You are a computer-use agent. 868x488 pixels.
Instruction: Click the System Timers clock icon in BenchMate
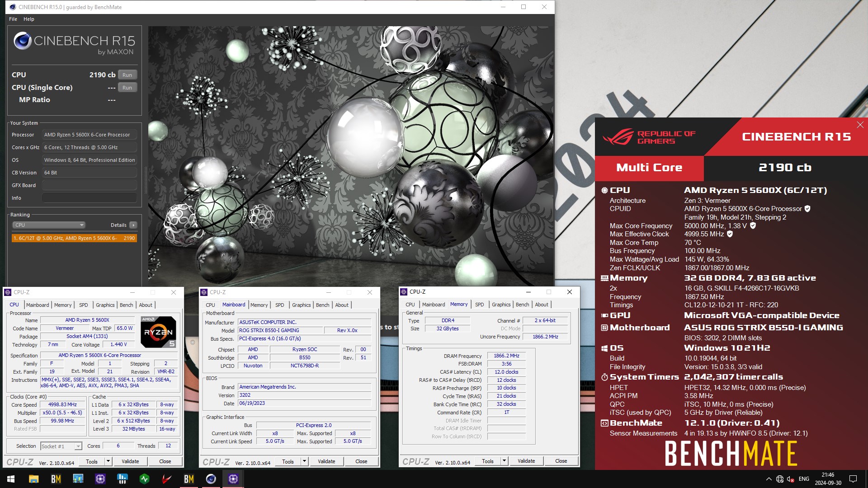[604, 377]
